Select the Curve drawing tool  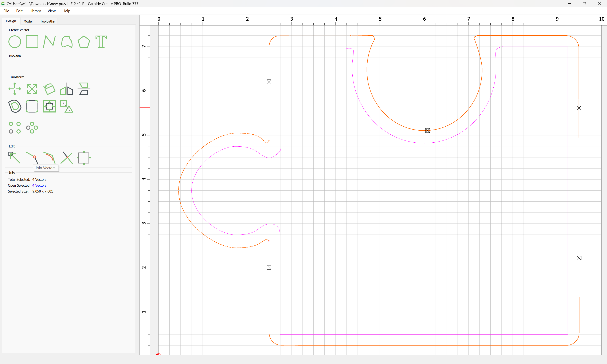coord(67,42)
